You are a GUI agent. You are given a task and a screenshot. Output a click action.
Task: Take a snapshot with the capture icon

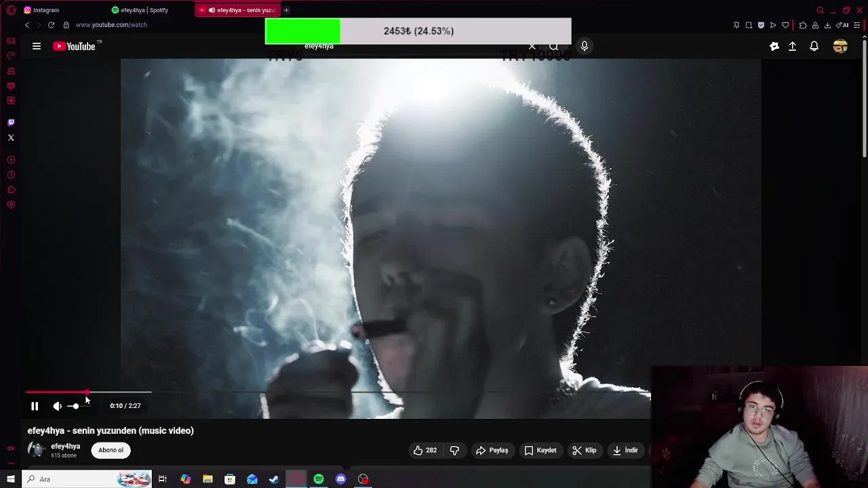click(x=749, y=25)
